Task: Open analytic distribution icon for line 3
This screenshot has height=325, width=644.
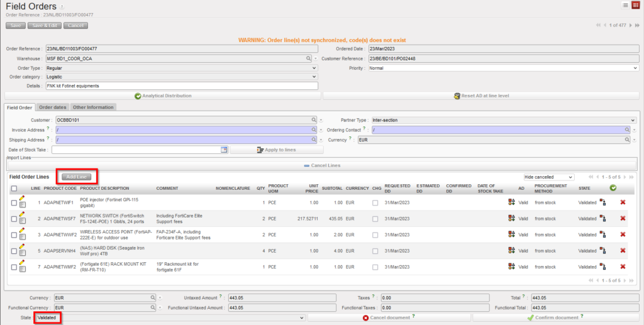Action: click(x=511, y=234)
